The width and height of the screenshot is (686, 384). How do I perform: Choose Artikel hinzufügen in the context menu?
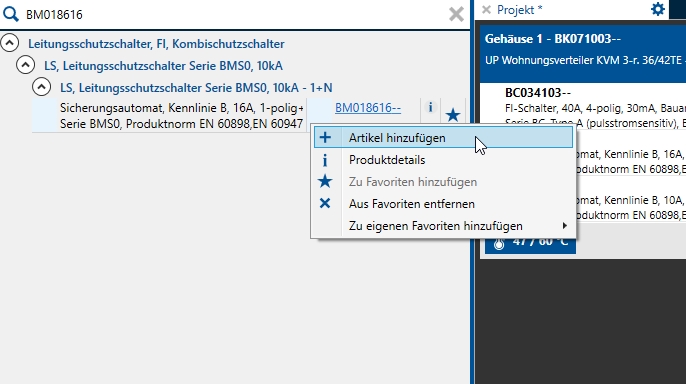pyautogui.click(x=443, y=138)
